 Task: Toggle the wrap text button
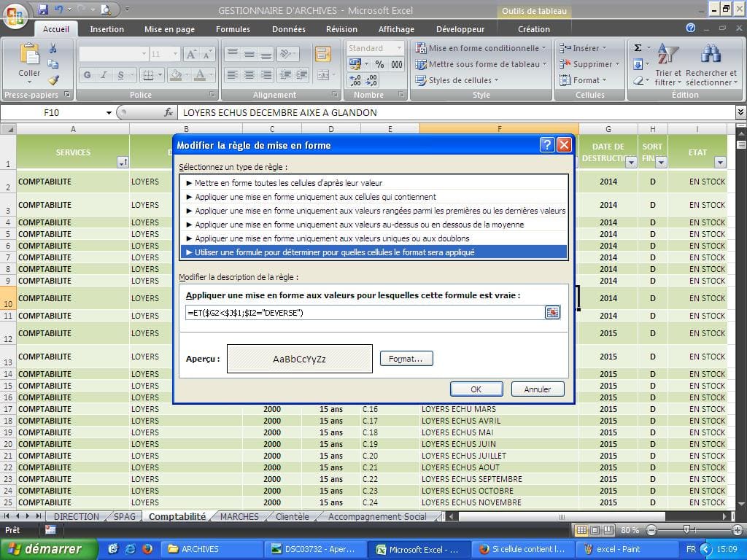[322, 54]
